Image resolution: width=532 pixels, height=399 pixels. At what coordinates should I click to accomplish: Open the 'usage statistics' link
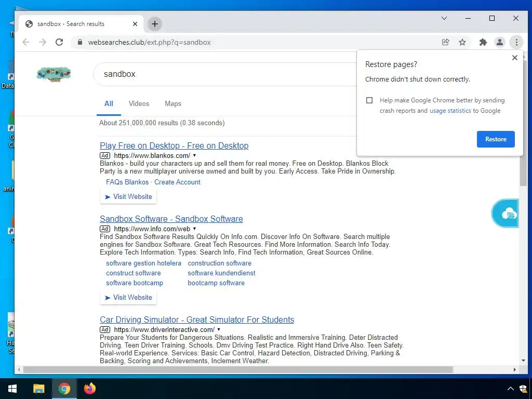[450, 111]
